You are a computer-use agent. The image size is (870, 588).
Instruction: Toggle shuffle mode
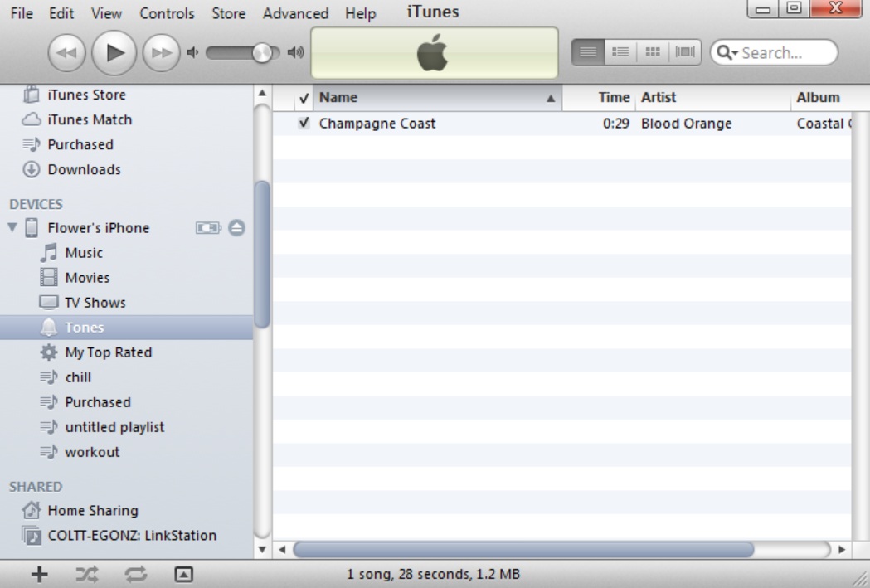point(87,574)
